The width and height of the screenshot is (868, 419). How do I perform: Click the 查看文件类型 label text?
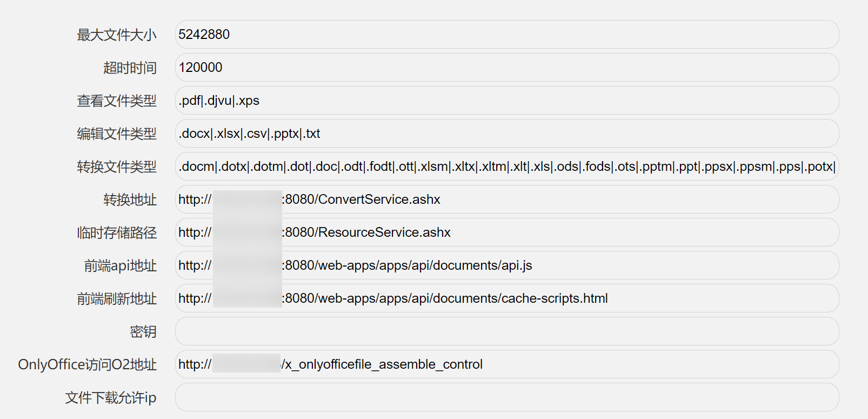[117, 101]
